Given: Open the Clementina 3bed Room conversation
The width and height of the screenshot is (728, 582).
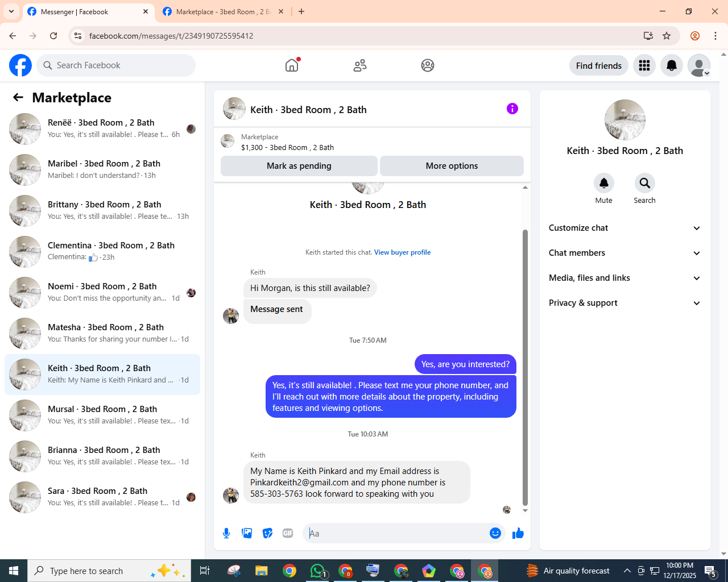Looking at the screenshot, I should [102, 252].
